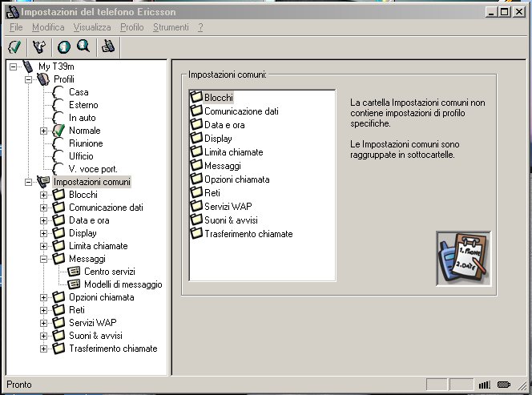Click the Casa profile icon

click(58, 92)
